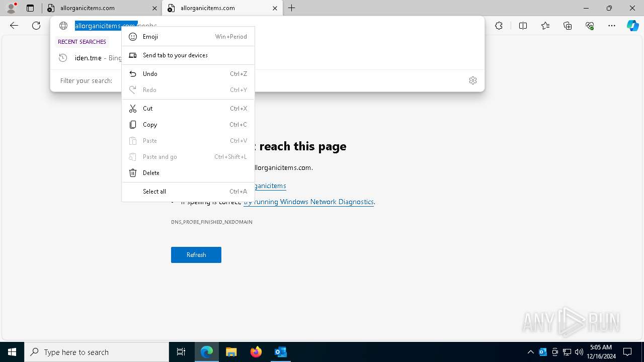Launch Firefox from the taskbar
Screen dimensions: 644x362
(x=256, y=352)
